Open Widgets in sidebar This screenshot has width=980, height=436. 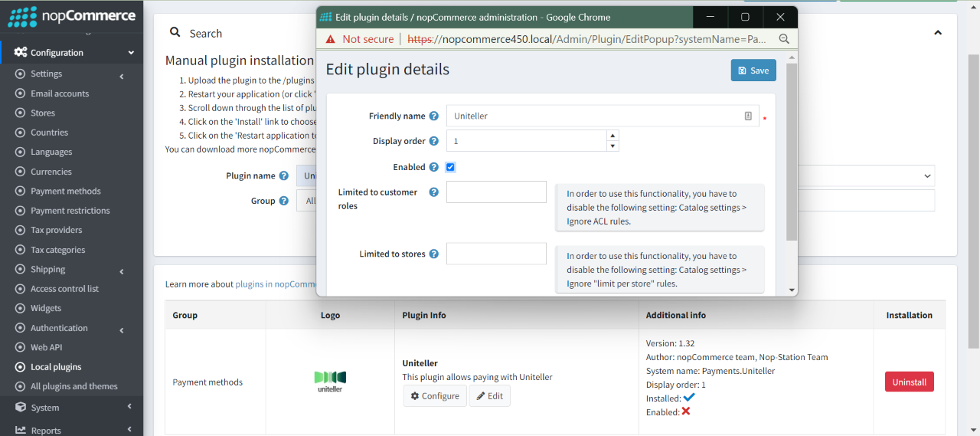click(46, 309)
